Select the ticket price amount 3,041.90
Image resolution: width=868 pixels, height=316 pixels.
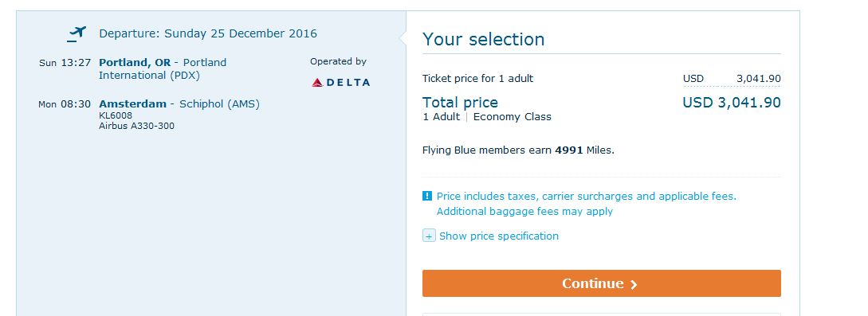[x=758, y=79]
